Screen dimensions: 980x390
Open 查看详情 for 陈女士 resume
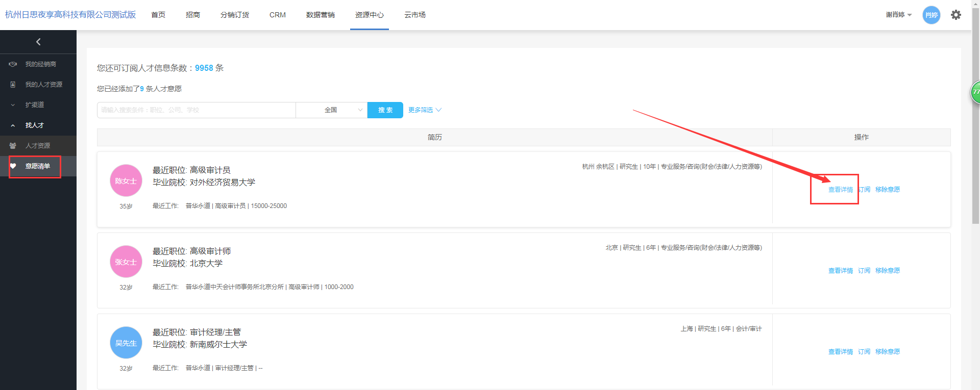click(x=840, y=190)
